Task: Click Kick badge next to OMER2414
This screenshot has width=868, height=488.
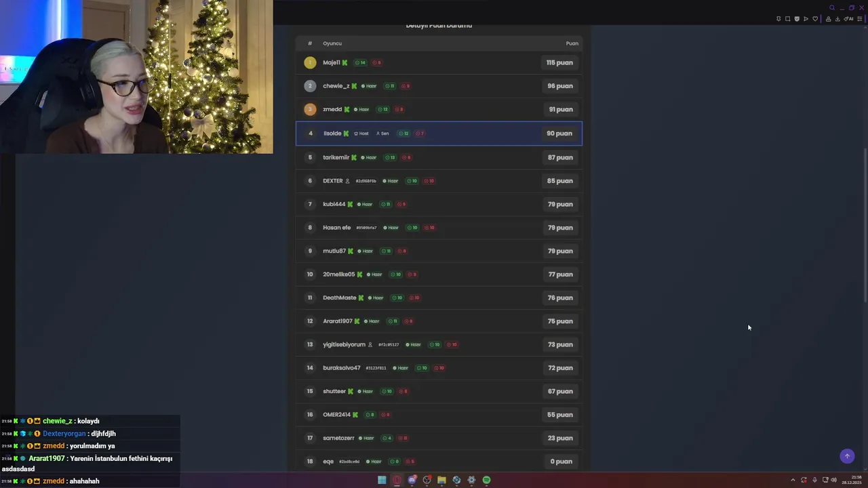Action: (355, 415)
